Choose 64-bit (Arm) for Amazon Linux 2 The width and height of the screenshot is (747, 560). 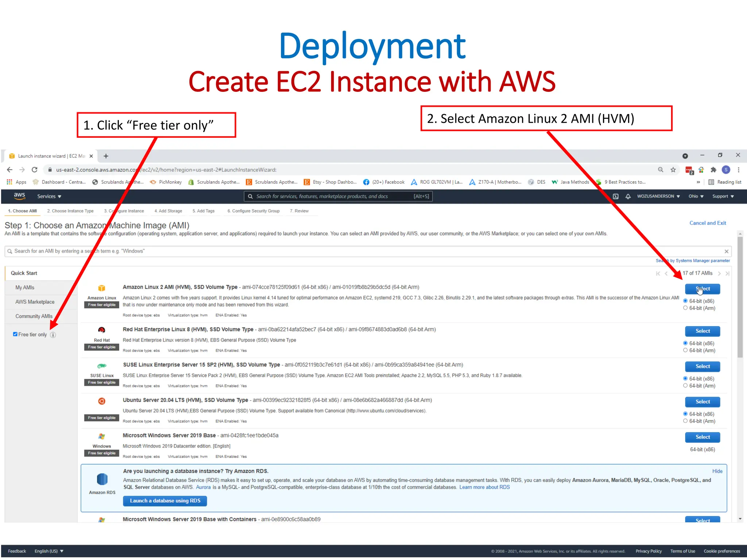coord(685,308)
